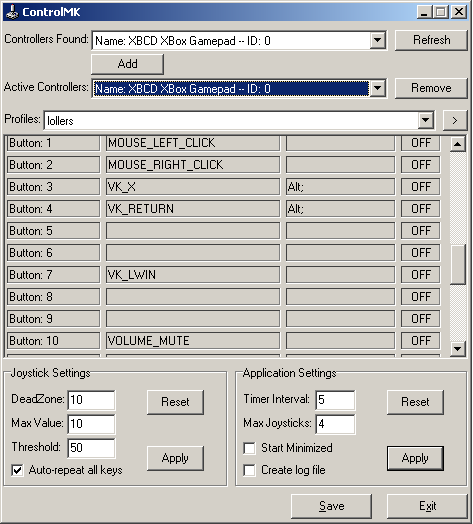Toggle the OFF button for Button 4
473x524 pixels.
point(421,209)
